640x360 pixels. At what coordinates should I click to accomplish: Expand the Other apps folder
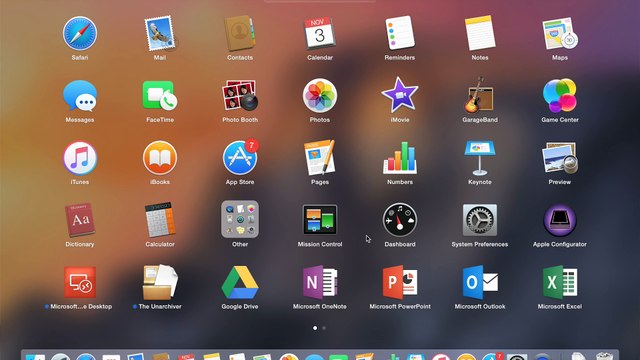coord(240,219)
